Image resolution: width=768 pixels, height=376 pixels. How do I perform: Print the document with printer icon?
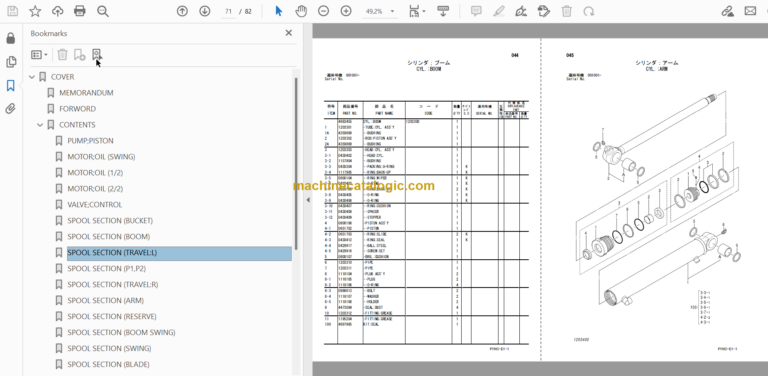tap(80, 11)
